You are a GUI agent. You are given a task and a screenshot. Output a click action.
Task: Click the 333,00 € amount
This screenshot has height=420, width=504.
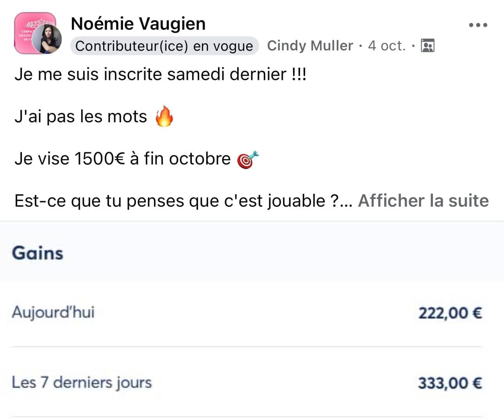tap(450, 383)
